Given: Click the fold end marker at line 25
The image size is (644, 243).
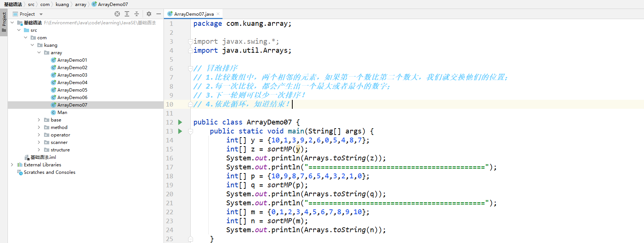Looking at the screenshot, I should click(x=190, y=239).
